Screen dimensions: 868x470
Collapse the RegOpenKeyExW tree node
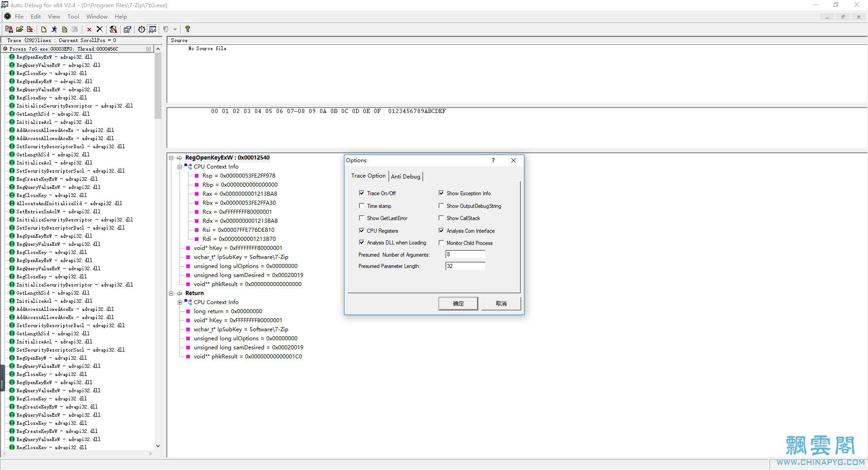[171, 158]
